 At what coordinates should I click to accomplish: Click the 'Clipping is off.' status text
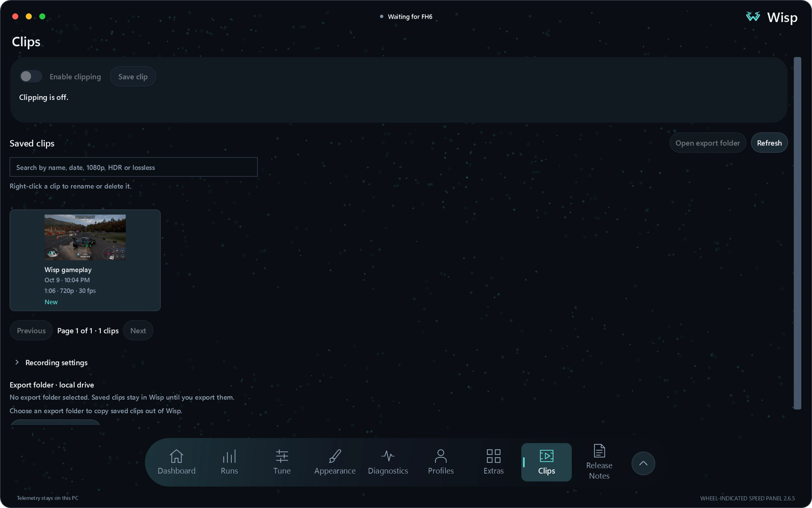pyautogui.click(x=44, y=97)
